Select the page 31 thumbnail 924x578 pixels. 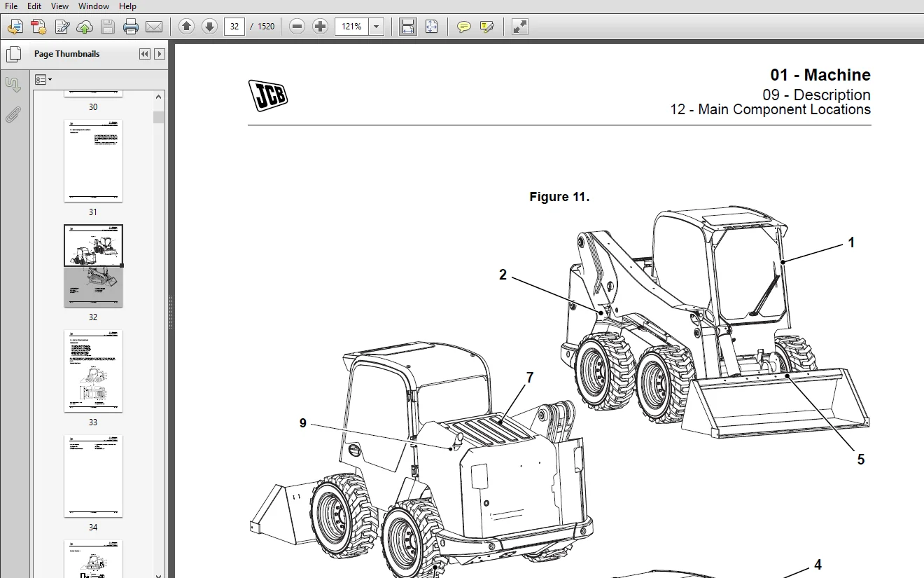[93, 160]
